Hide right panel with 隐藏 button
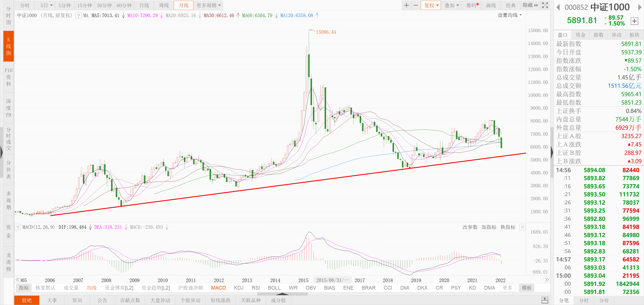 530,5
